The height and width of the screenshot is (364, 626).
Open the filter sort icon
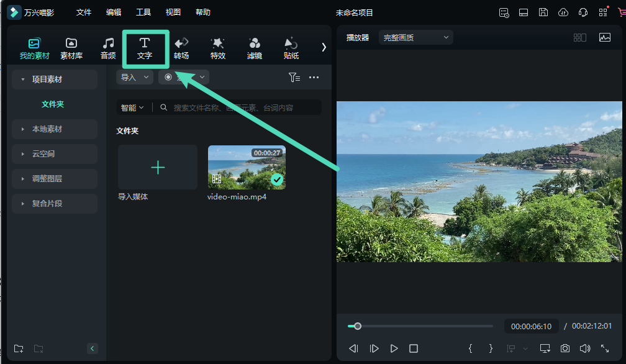[294, 78]
